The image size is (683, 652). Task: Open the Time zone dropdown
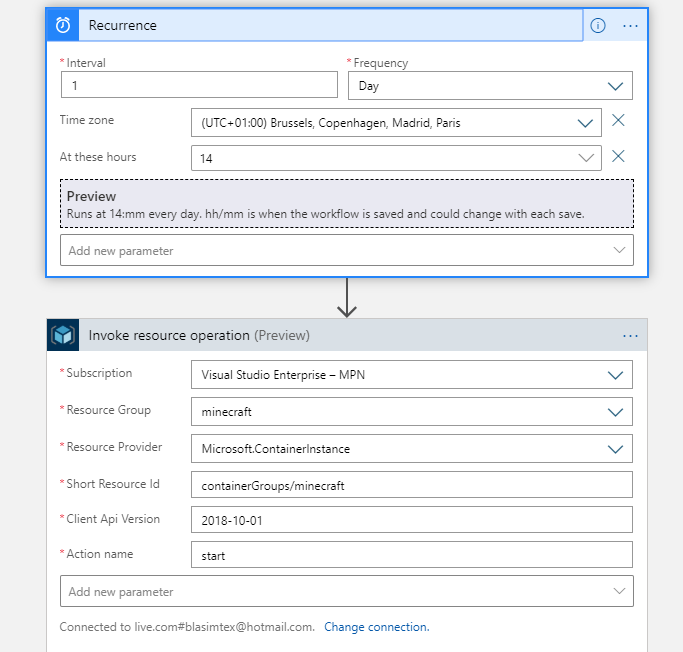[396, 123]
